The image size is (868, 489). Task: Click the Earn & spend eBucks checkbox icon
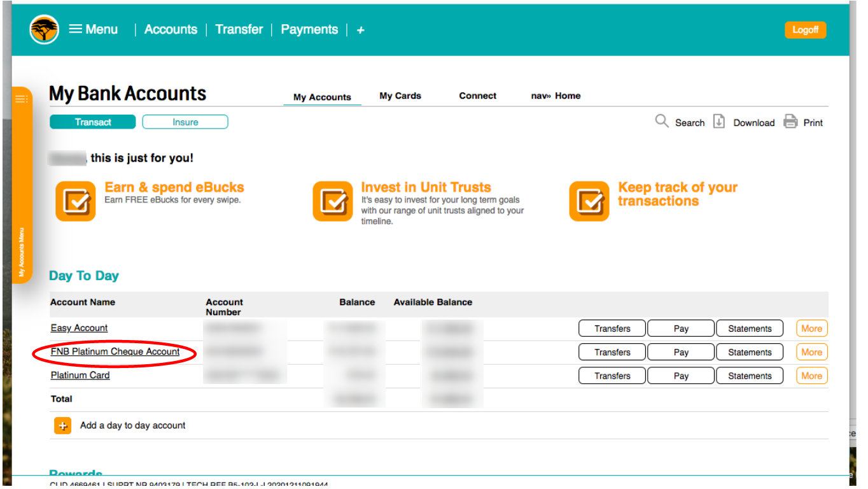(x=76, y=201)
